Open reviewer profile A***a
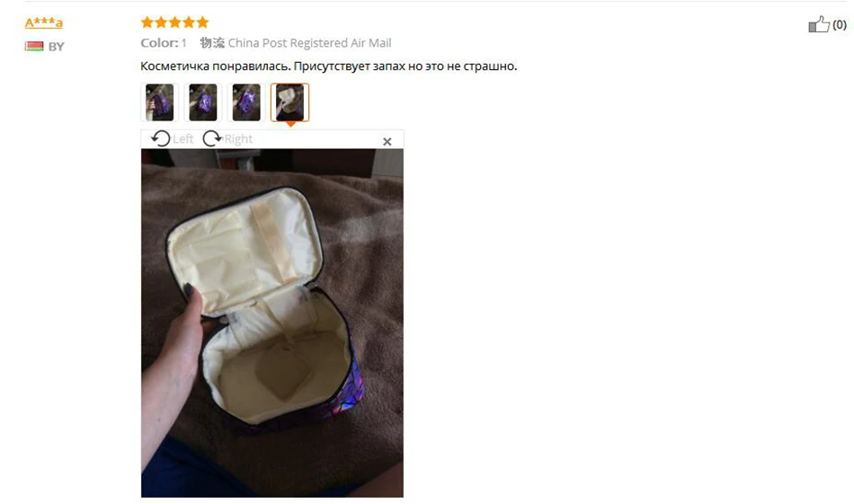854x504 pixels. [x=43, y=22]
